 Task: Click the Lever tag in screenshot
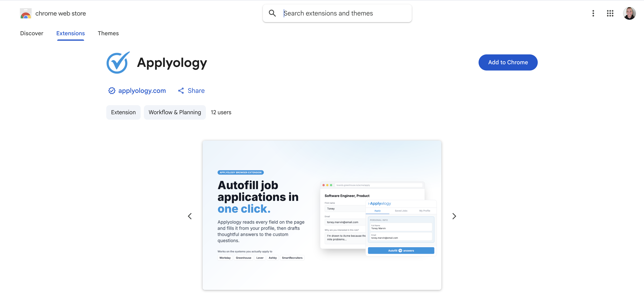click(260, 258)
